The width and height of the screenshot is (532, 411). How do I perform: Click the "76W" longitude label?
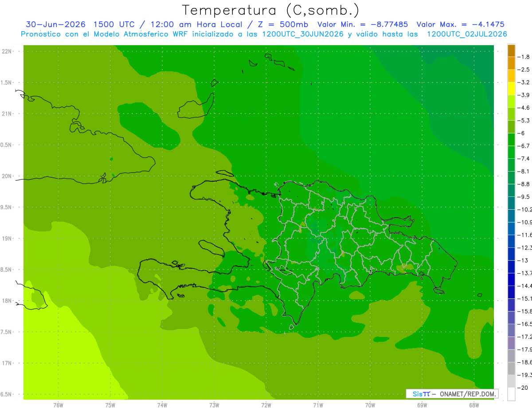coord(58,405)
